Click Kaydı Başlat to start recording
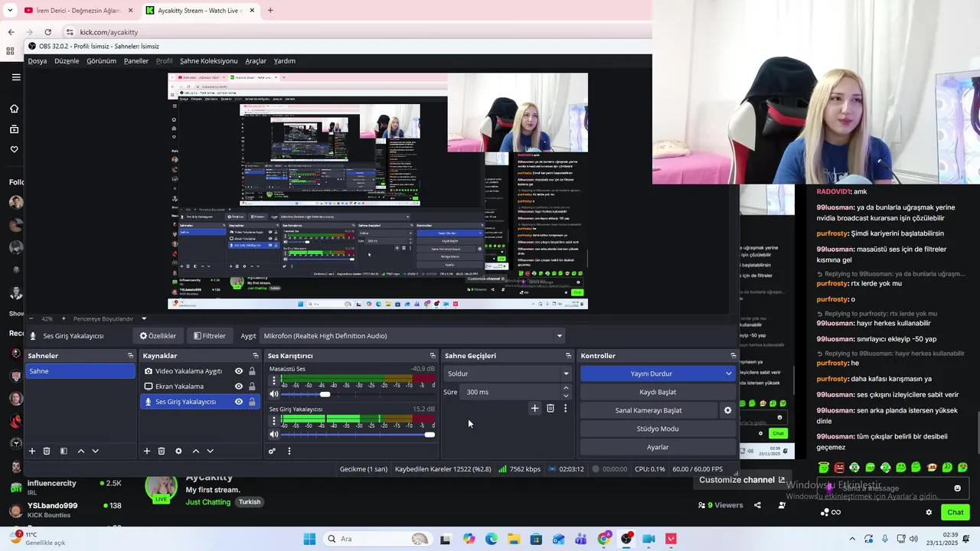This screenshot has height=551, width=980. 658,392
